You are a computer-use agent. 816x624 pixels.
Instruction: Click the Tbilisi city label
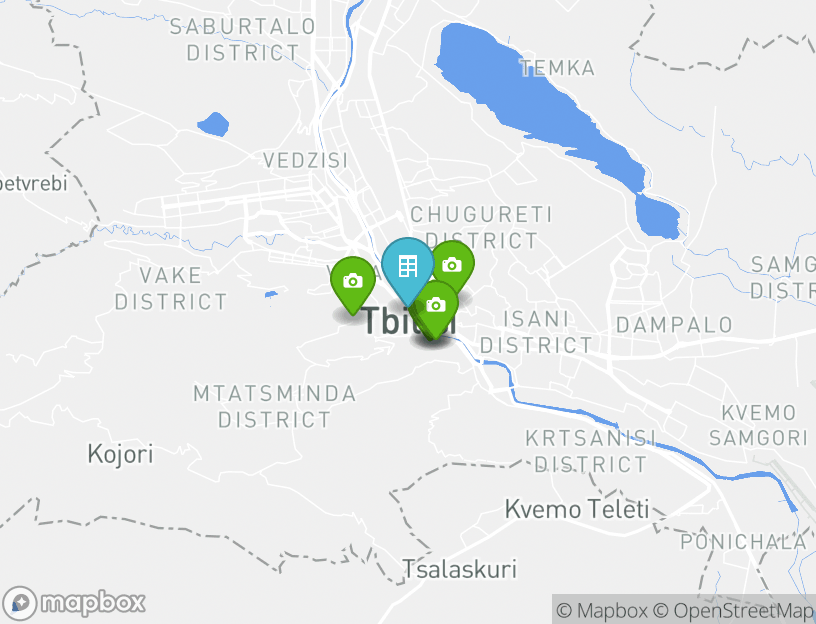click(409, 321)
